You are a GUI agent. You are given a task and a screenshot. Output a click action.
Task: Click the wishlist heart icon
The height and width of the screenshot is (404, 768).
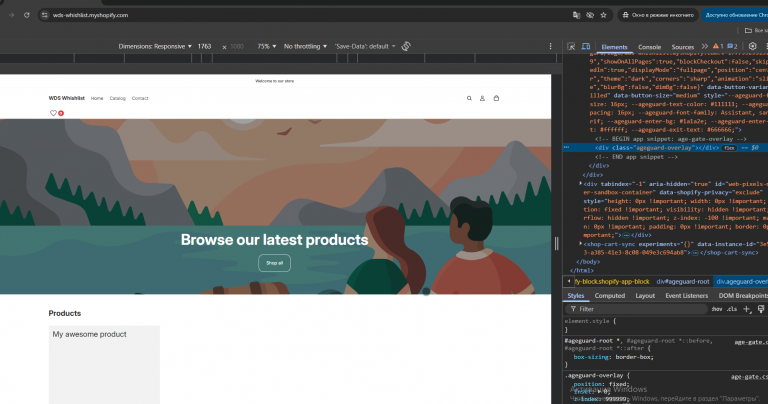53,113
